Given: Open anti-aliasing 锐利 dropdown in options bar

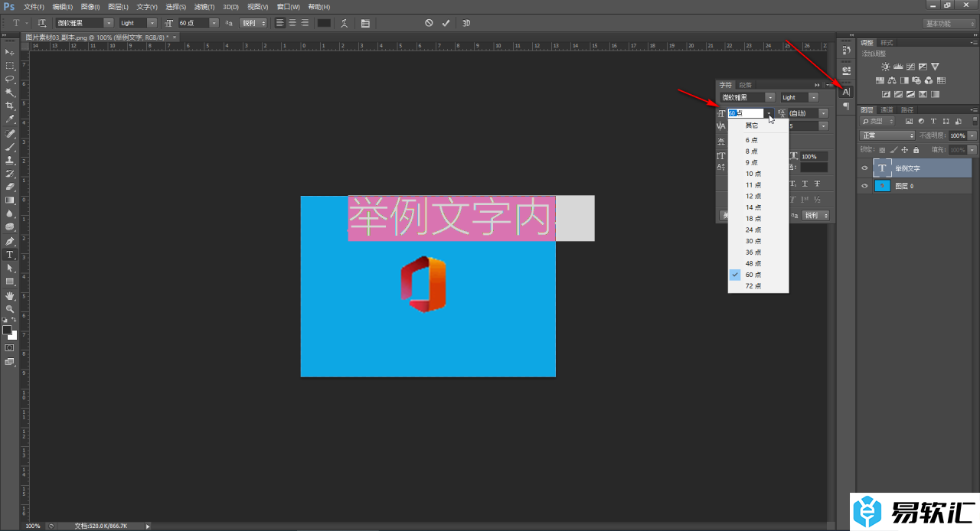Looking at the screenshot, I should click(253, 23).
